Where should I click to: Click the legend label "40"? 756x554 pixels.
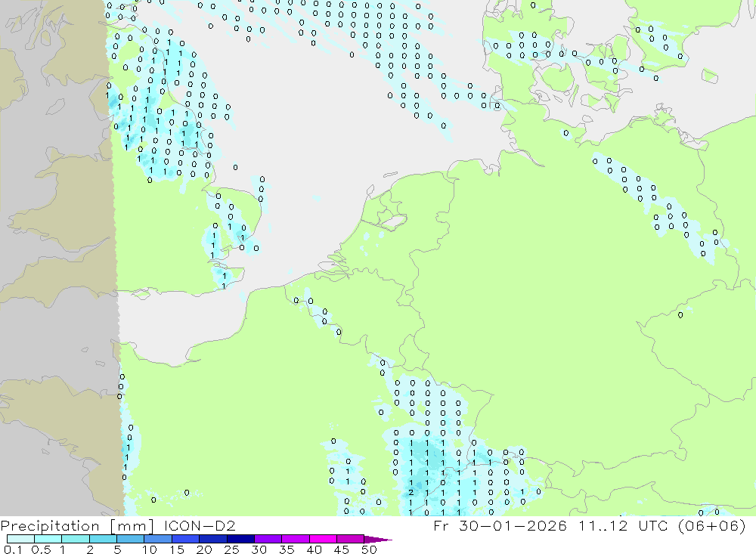point(314,549)
